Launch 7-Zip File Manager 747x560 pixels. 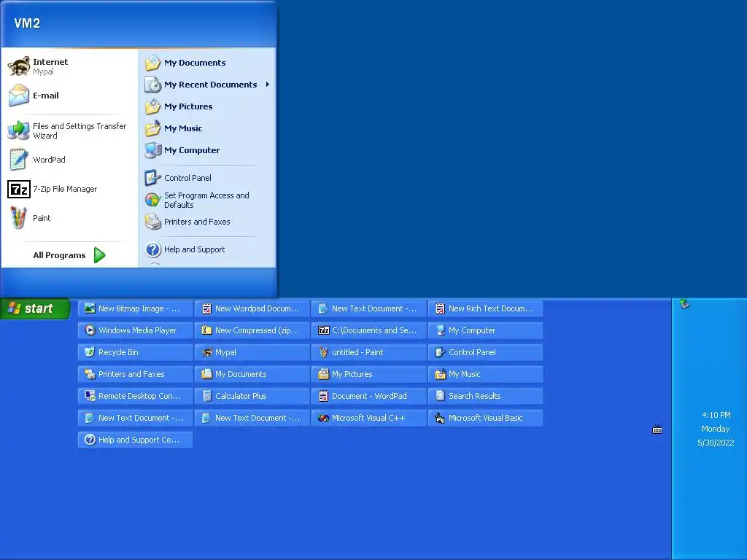pyautogui.click(x=69, y=189)
